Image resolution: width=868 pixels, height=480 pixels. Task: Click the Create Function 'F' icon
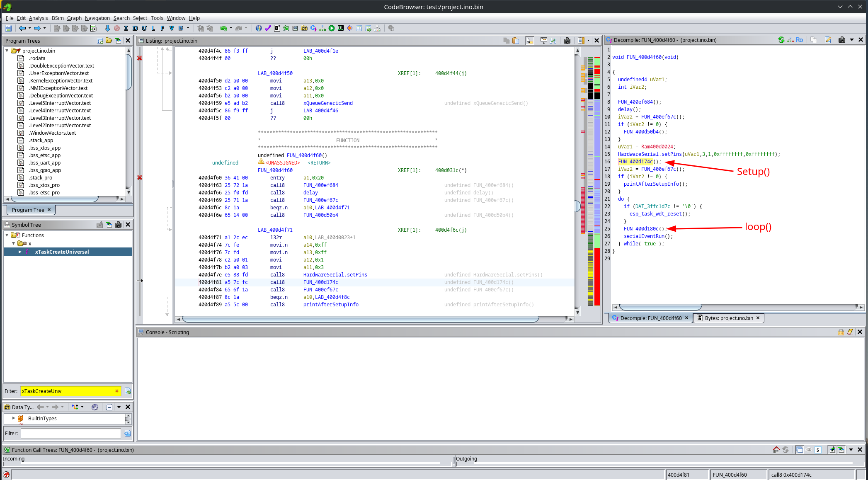point(162,28)
